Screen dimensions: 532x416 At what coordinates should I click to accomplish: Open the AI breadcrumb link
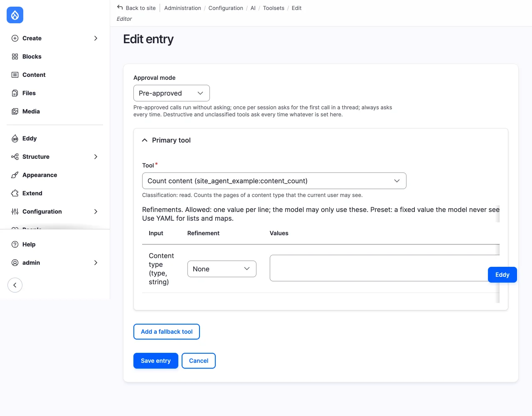point(253,8)
